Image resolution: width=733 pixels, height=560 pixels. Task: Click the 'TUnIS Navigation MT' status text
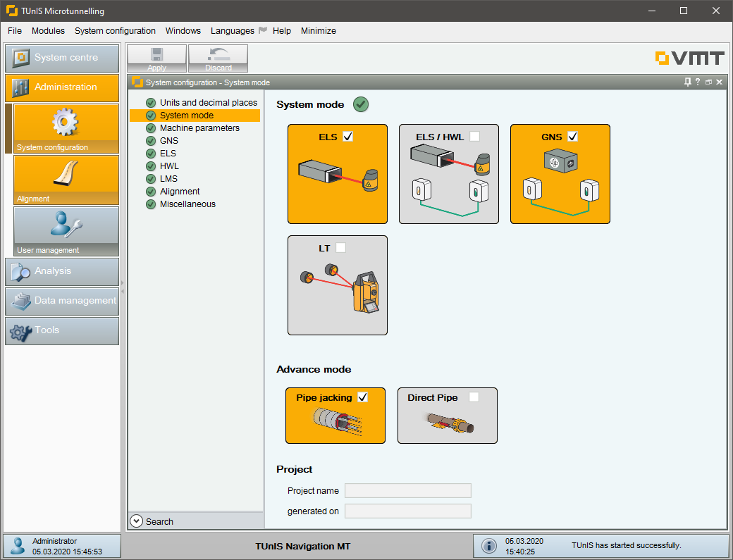coord(303,546)
